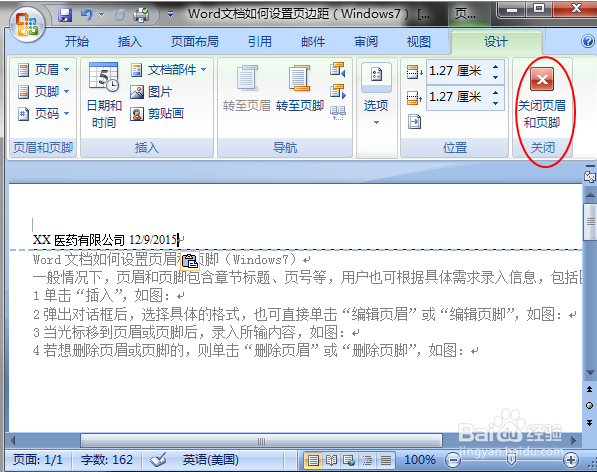Decrease the header top distance value

pos(495,77)
